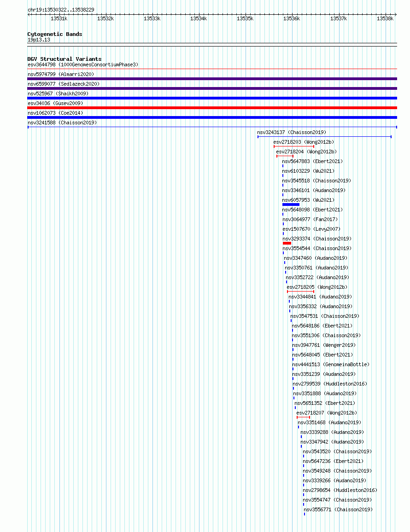
Task: Click the red span glyph under esv2718205
Action: (300, 292)
